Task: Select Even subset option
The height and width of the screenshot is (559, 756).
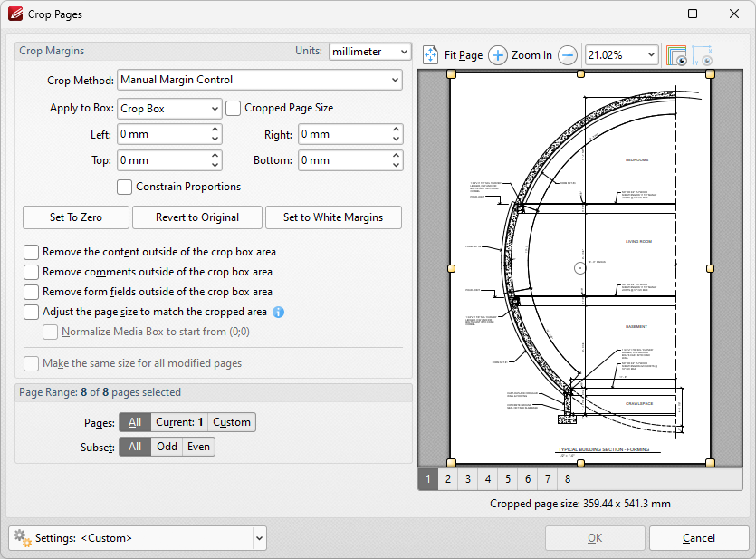Action: (x=198, y=447)
